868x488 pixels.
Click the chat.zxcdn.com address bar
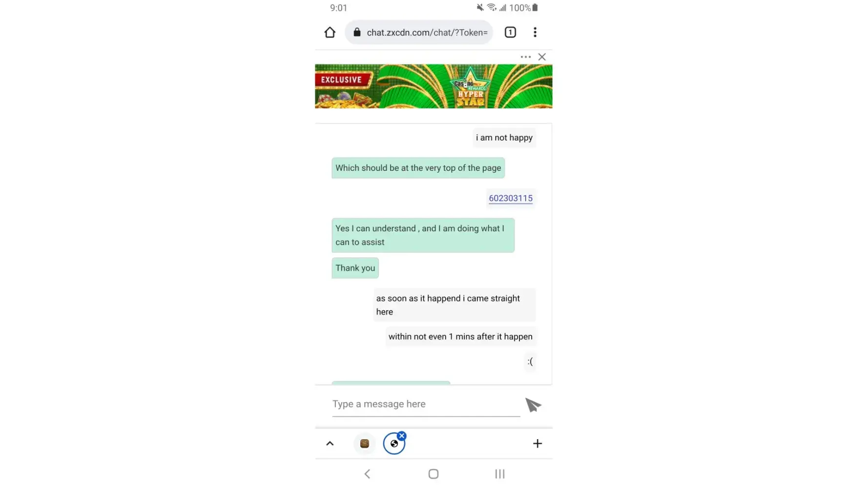pos(419,32)
